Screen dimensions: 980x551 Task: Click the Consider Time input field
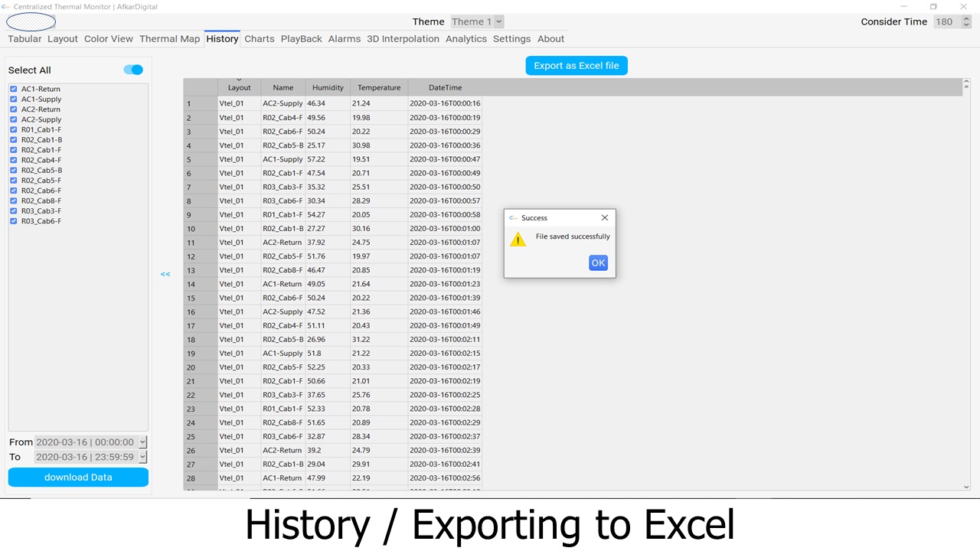click(948, 22)
